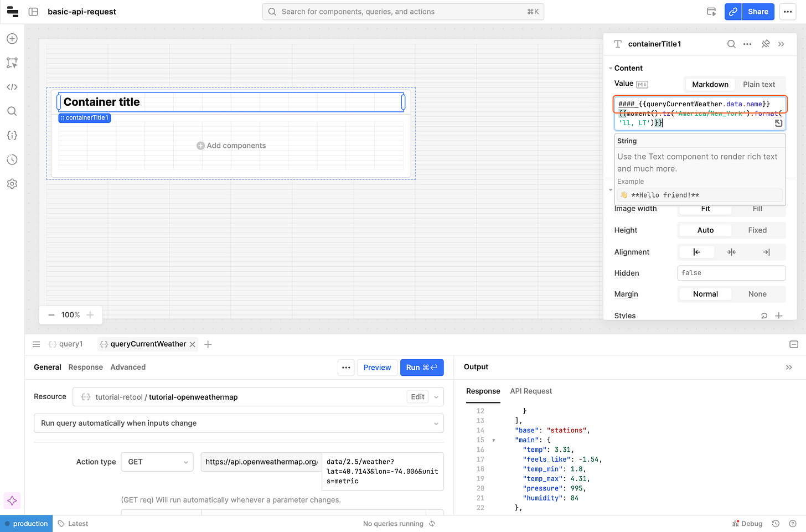Viewport: 806px width, 532px height.
Task: Open the header more options menu
Action: click(x=788, y=12)
